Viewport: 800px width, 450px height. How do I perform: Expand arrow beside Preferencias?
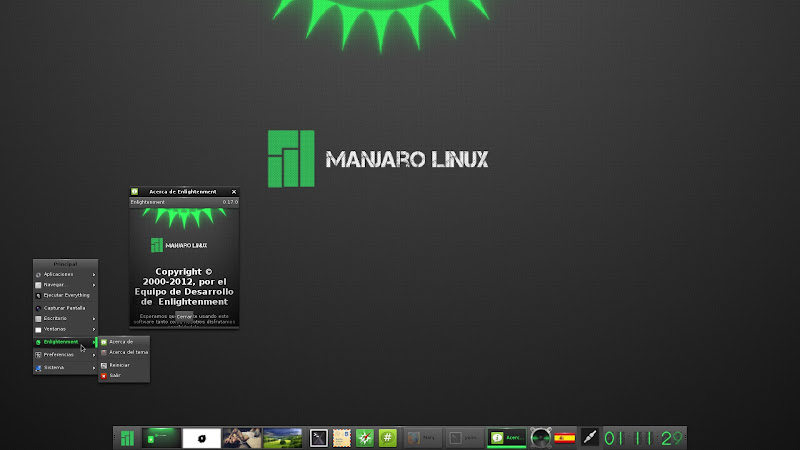point(94,355)
